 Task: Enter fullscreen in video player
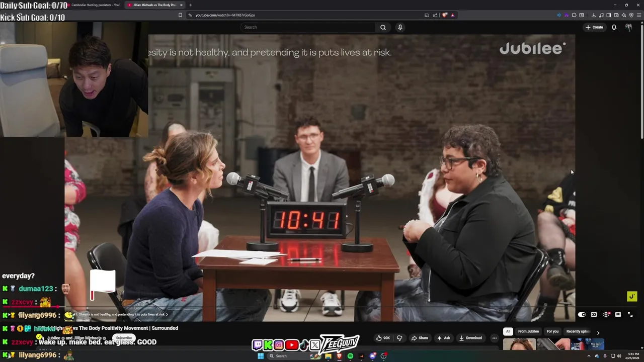coord(630,315)
